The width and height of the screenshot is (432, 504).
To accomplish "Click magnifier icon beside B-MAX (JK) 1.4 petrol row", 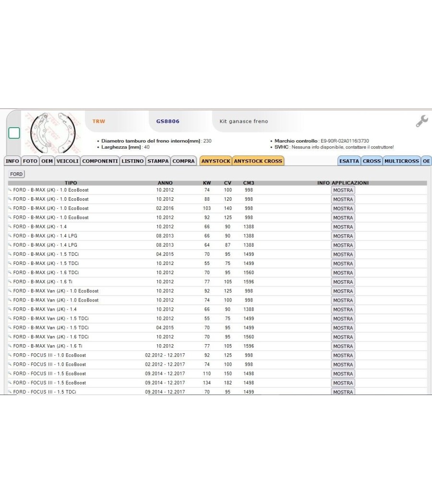I will pos(10,227).
